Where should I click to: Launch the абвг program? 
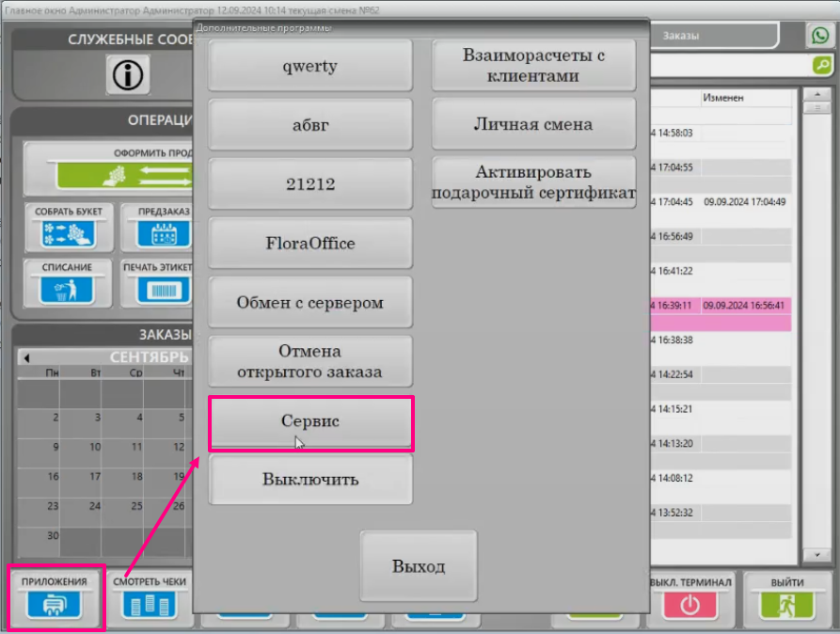[x=310, y=125]
